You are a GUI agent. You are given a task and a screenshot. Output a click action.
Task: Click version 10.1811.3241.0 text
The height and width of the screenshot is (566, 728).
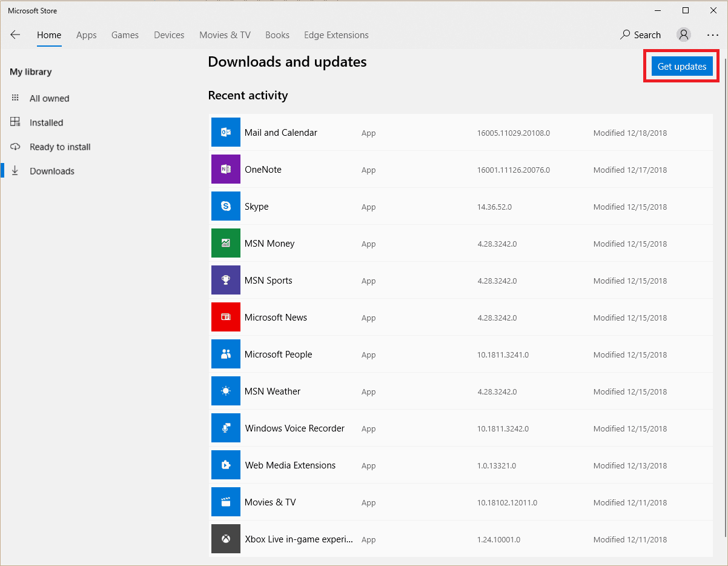pyautogui.click(x=503, y=355)
